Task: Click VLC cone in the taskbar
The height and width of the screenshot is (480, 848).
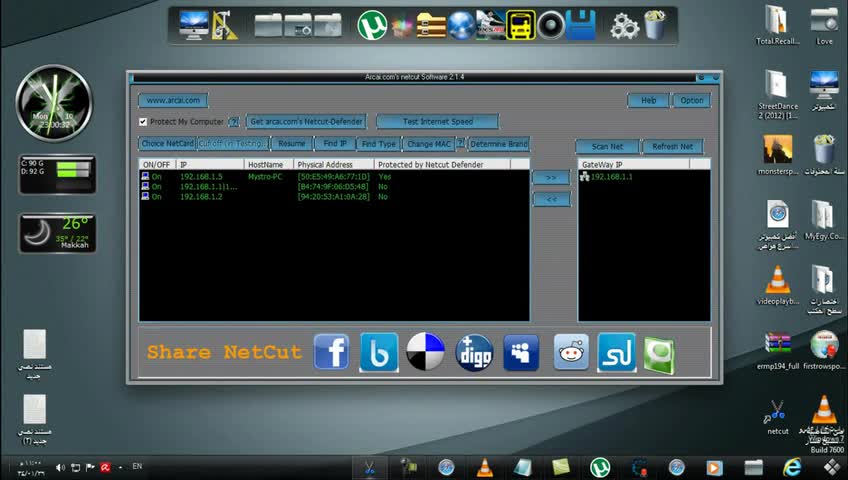Action: [x=485, y=467]
